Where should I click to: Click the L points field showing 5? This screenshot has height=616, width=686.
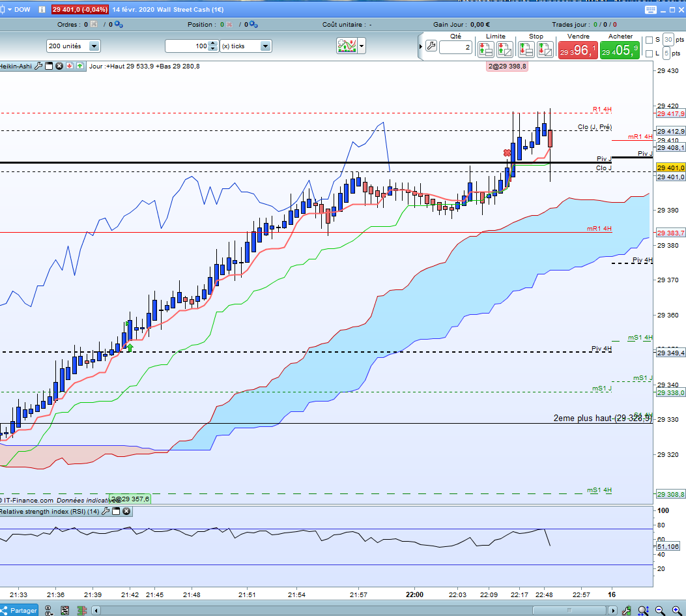tap(666, 53)
